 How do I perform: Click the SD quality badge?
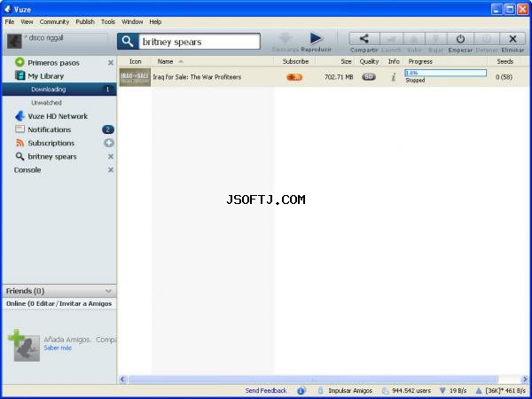(x=369, y=76)
